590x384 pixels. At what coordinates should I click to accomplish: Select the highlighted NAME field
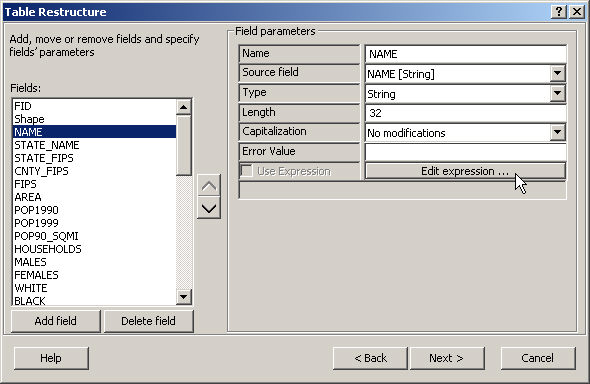tap(94, 132)
